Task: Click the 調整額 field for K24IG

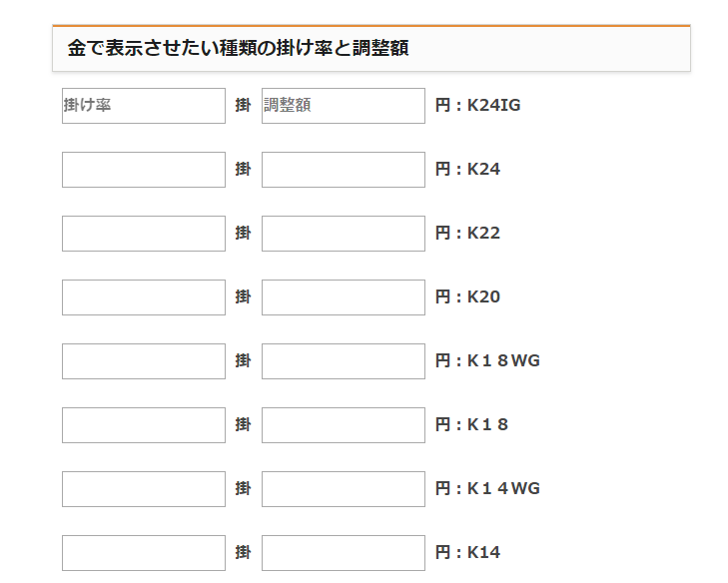Action: [344, 106]
